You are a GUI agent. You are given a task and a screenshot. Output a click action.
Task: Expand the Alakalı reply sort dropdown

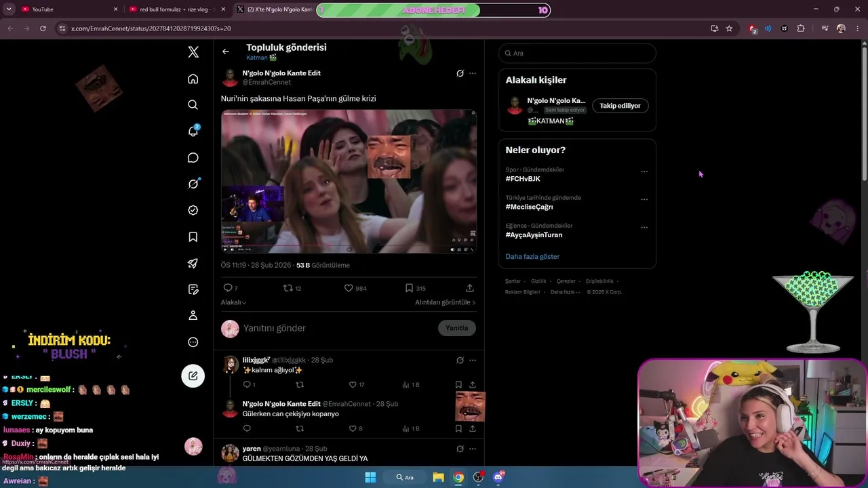point(233,302)
